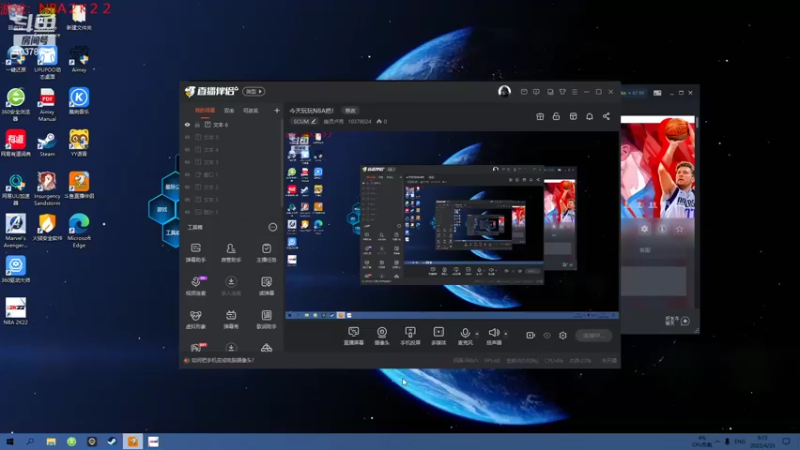The image size is (800, 450).
Task: Toggle visibility of layer 窗口 1
Action: 187,174
